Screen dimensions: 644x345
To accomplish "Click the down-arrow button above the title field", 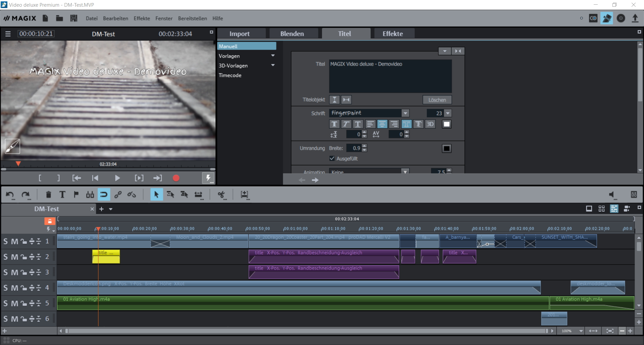I will [444, 51].
